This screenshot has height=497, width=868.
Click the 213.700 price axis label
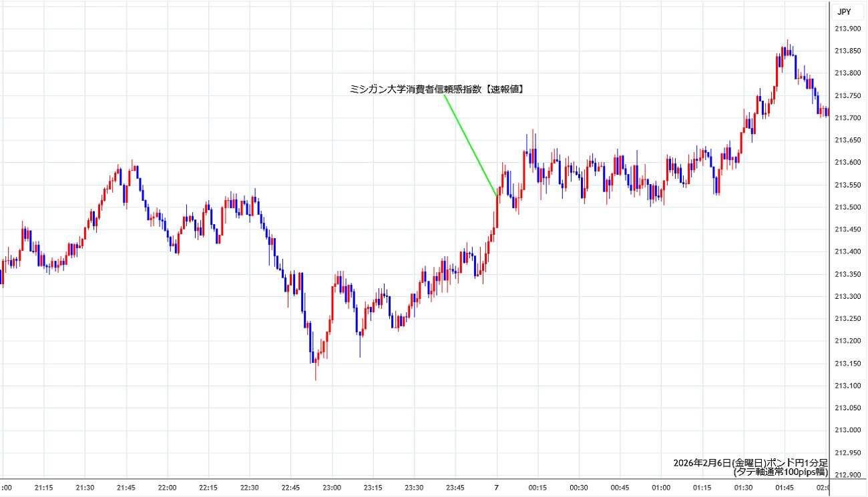point(848,117)
